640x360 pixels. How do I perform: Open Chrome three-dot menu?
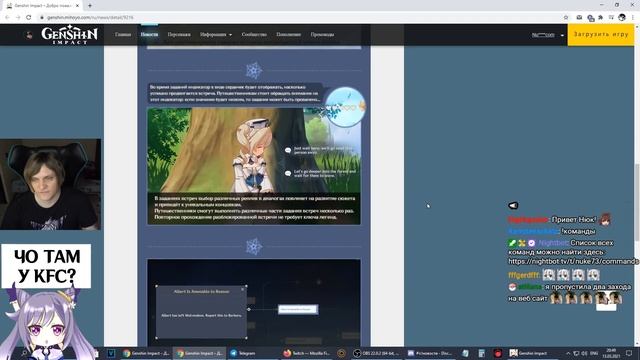point(633,17)
